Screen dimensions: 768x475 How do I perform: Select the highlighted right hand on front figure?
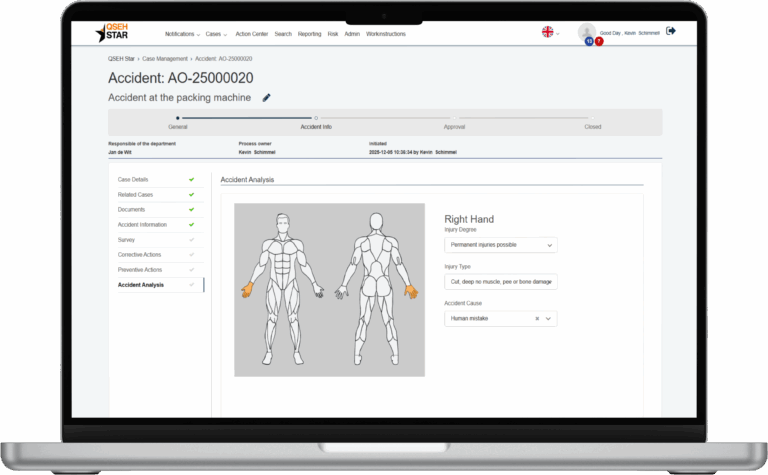point(246,290)
